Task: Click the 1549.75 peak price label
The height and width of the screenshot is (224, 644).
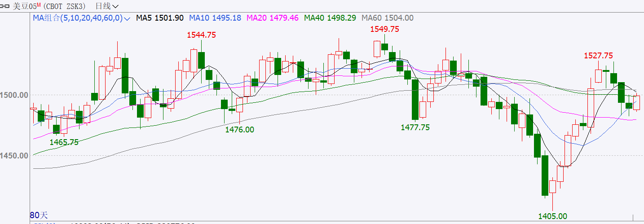Action: (x=384, y=29)
